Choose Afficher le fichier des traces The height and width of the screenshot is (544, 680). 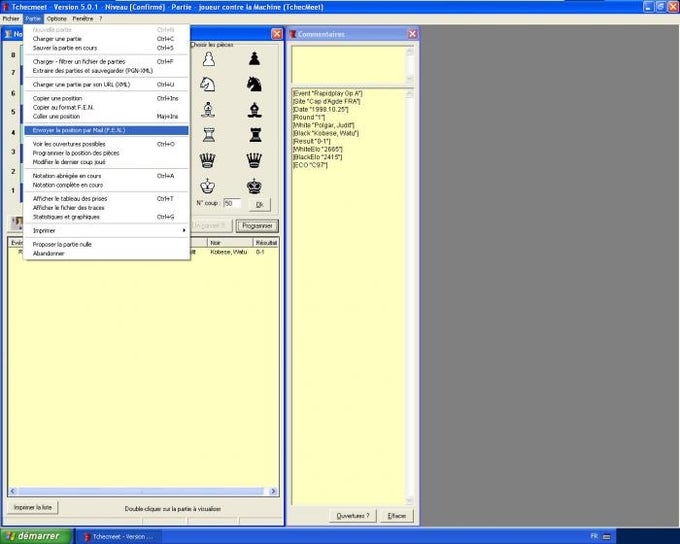106,208
